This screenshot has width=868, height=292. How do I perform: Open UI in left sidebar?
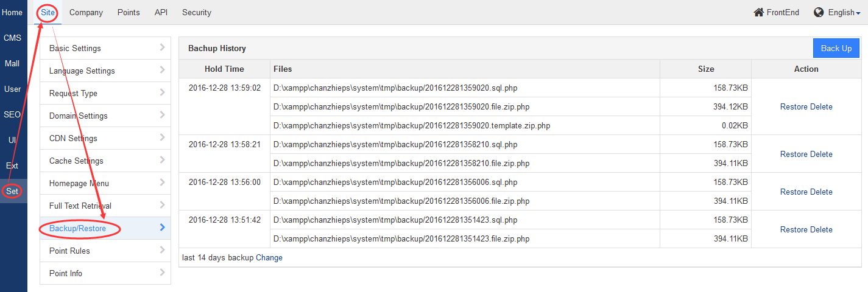pos(12,140)
